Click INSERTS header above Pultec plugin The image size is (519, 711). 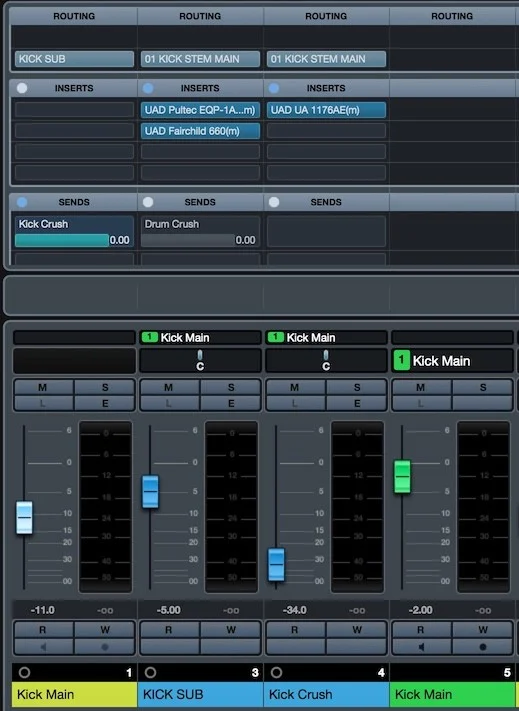click(x=200, y=88)
